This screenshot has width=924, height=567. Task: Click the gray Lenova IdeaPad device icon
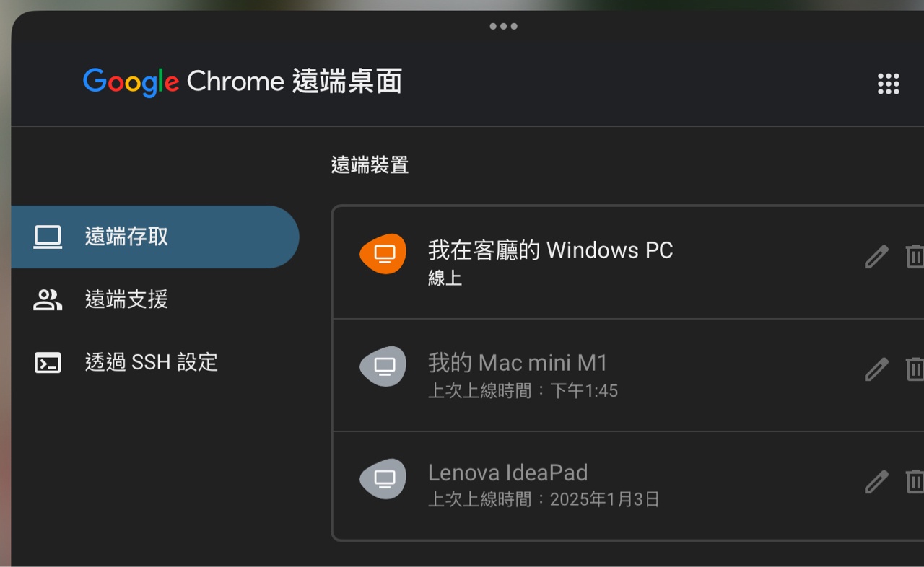tap(383, 479)
